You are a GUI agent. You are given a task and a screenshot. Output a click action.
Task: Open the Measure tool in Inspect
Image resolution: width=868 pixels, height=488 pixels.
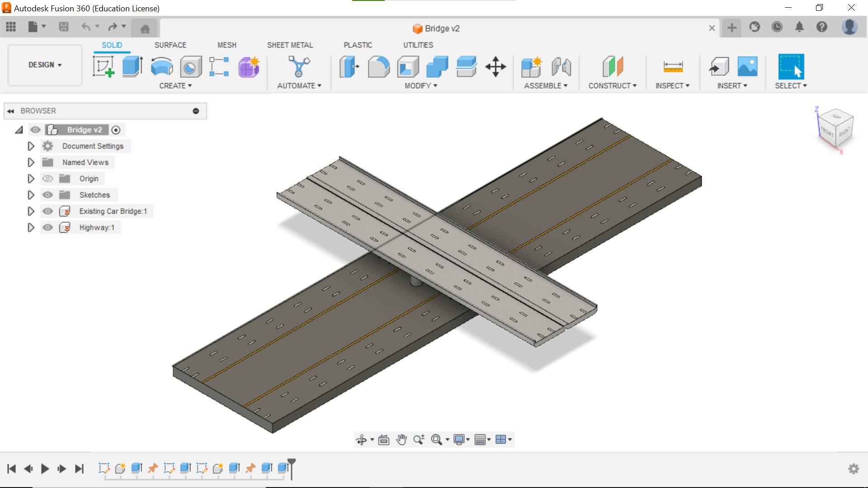click(x=673, y=66)
